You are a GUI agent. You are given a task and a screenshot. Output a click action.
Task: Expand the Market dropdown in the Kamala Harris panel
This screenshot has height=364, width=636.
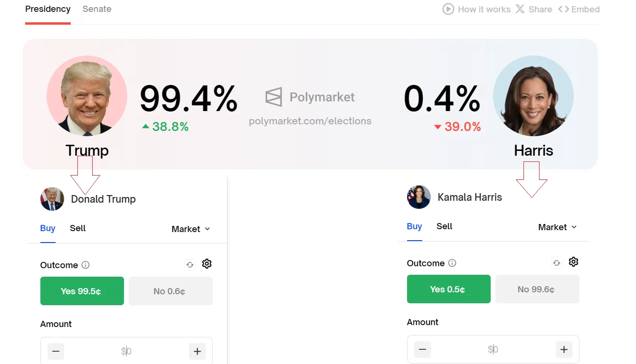557,227
